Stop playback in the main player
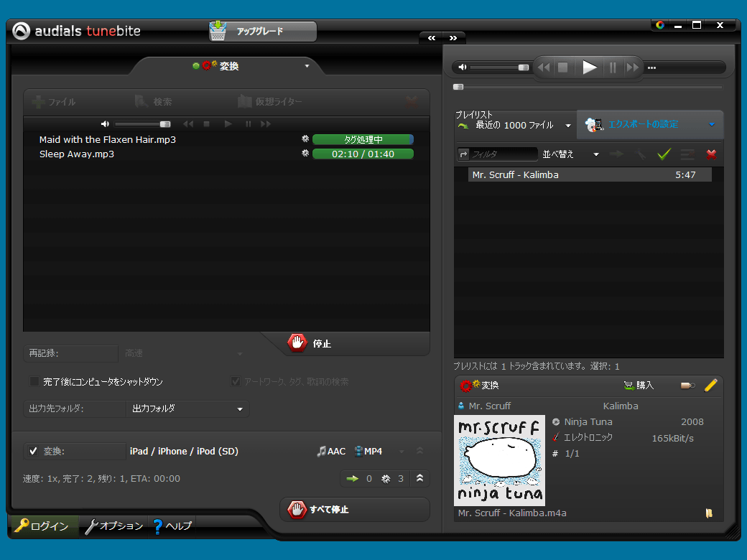The image size is (747, 560). [x=562, y=67]
